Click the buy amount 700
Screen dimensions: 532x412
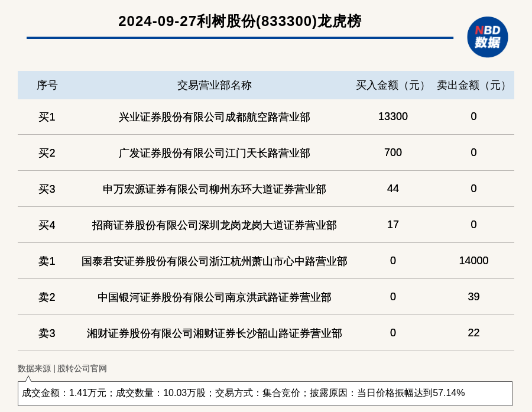(393, 153)
